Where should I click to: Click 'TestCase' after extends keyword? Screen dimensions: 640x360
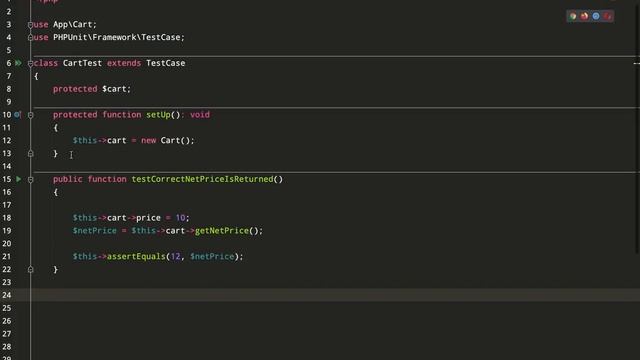[x=166, y=63]
